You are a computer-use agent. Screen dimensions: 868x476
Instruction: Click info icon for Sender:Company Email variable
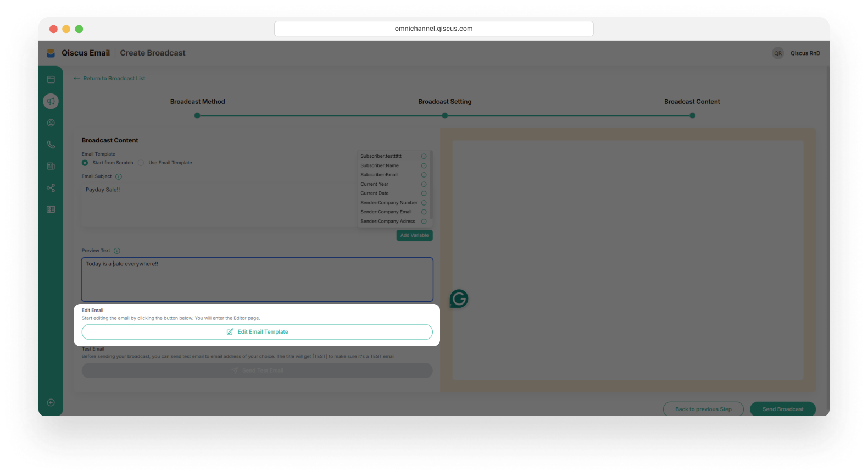[x=424, y=212]
